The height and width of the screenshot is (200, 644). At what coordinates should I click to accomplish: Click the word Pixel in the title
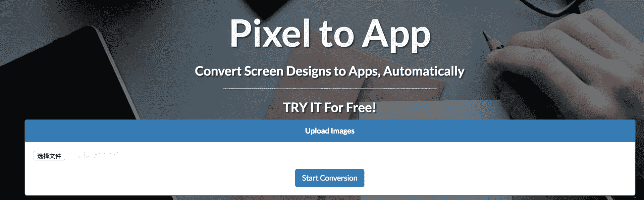click(x=270, y=34)
